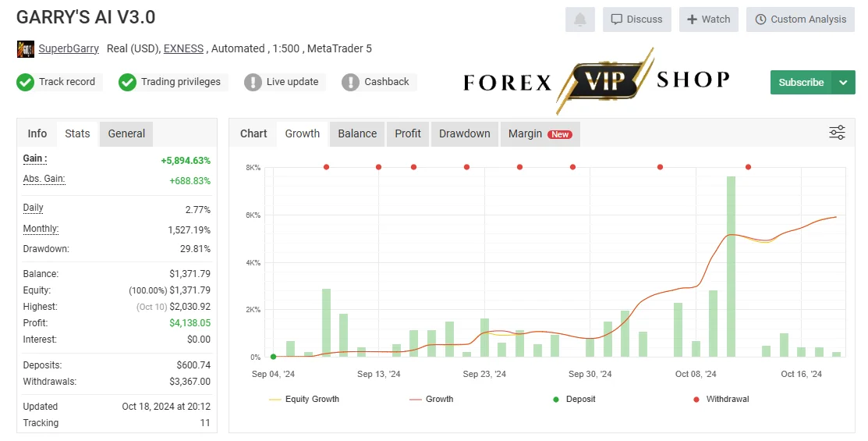
Task: Click the Gain label
Action: (35, 158)
